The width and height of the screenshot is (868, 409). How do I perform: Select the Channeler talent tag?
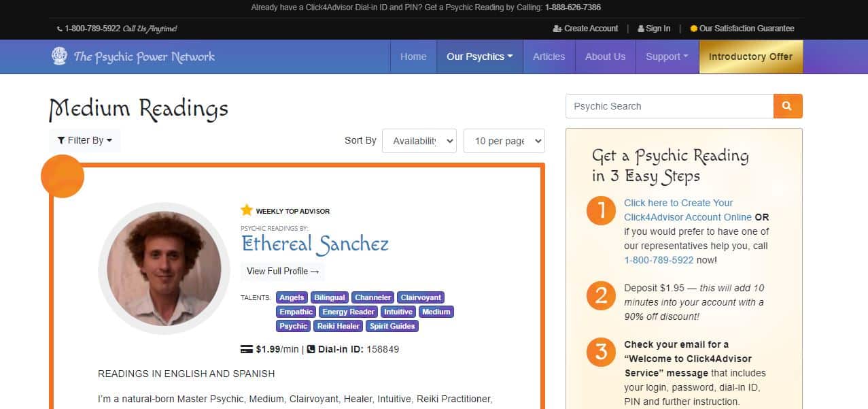tap(373, 297)
